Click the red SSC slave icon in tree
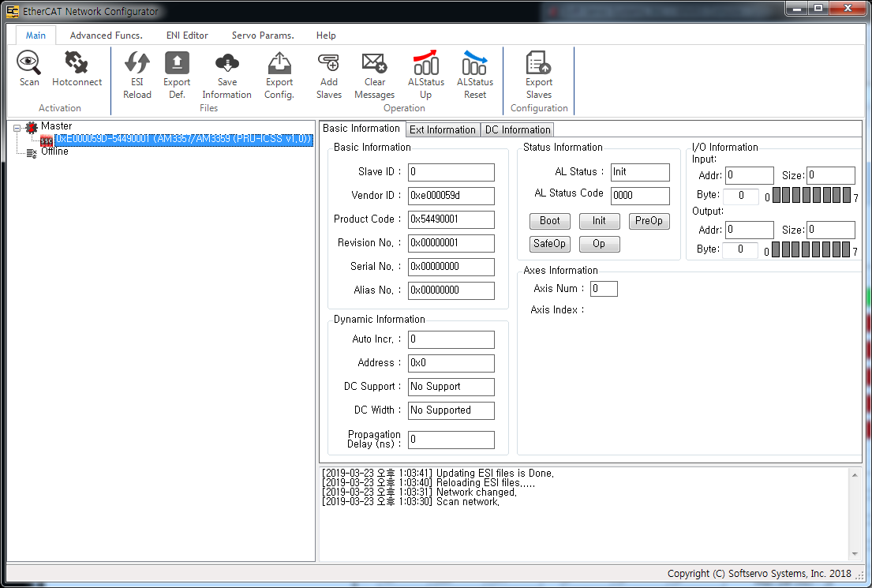Image resolution: width=872 pixels, height=588 pixels. click(47, 140)
